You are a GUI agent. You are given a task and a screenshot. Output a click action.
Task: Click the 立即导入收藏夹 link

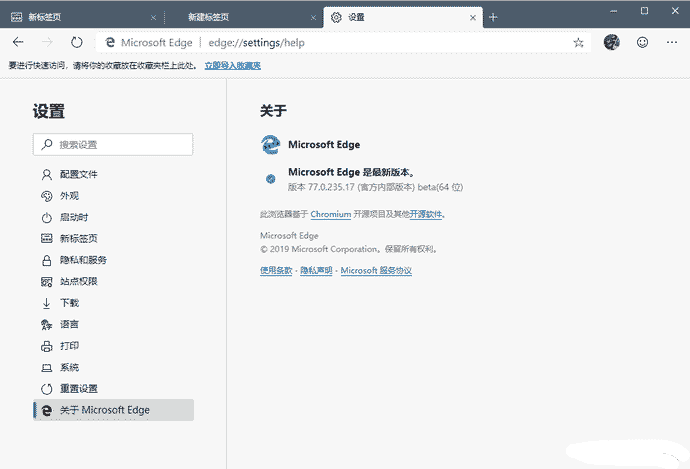pos(232,66)
